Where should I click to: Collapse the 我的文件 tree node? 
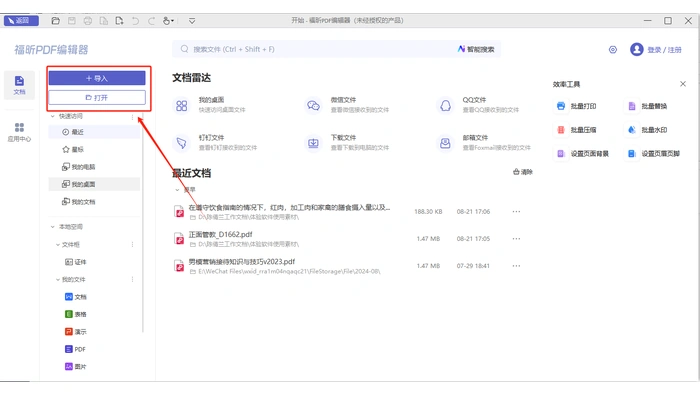(58, 279)
